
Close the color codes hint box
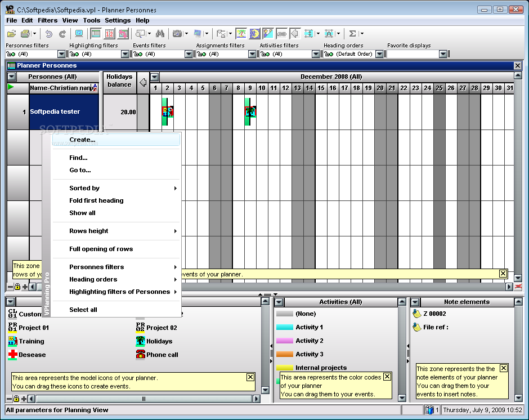click(387, 377)
